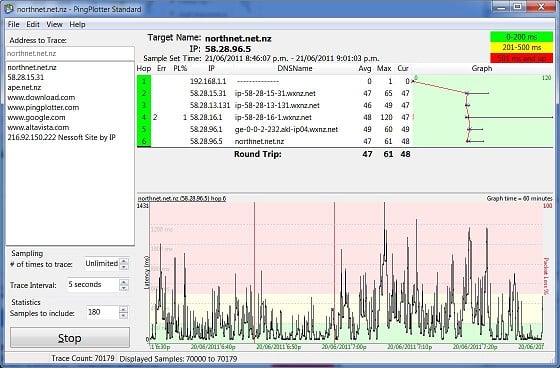Click the Stop button
560x368 pixels.
[70, 338]
